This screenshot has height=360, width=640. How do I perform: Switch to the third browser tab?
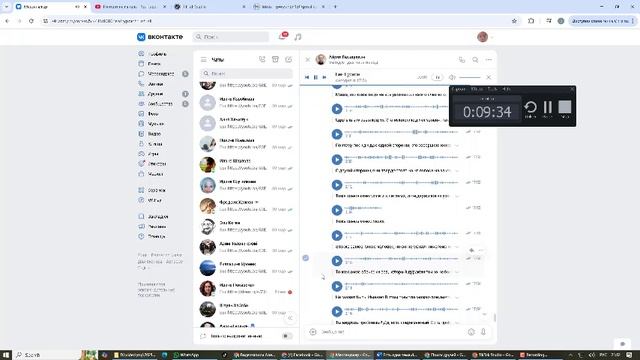pos(209,7)
